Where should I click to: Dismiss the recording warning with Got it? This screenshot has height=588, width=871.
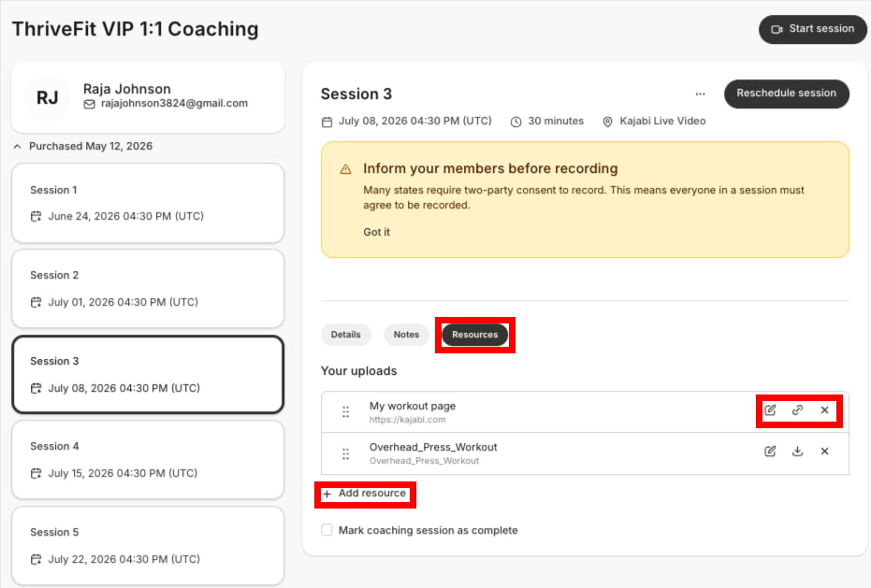tap(377, 232)
